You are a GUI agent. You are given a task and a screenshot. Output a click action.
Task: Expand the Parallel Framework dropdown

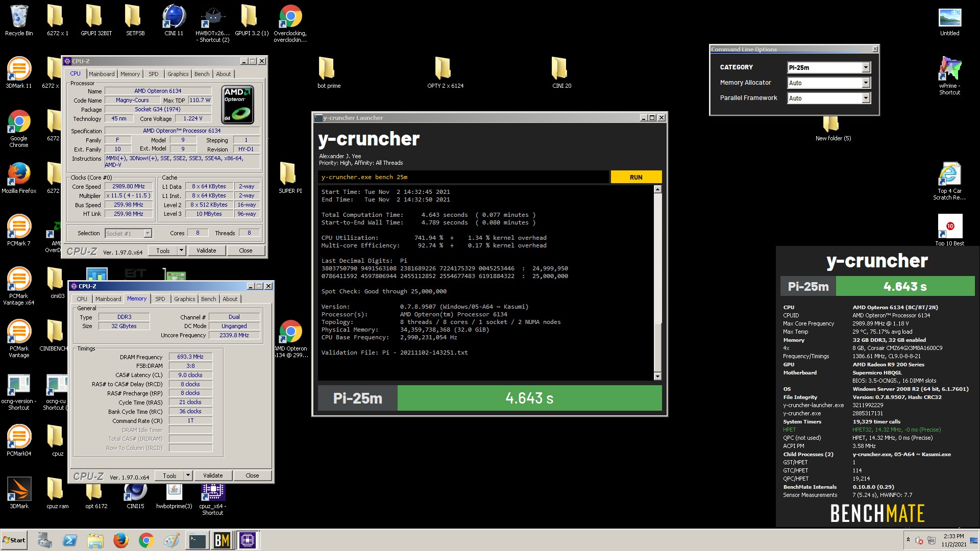[866, 98]
